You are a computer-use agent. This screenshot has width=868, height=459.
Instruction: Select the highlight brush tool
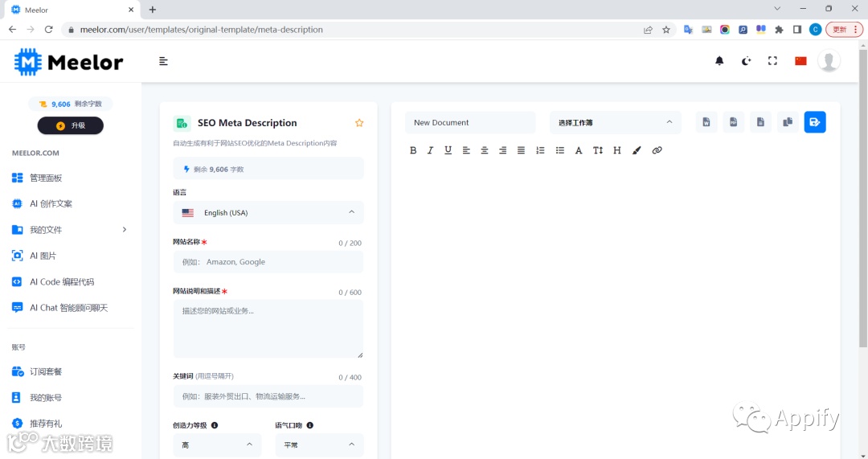[637, 150]
